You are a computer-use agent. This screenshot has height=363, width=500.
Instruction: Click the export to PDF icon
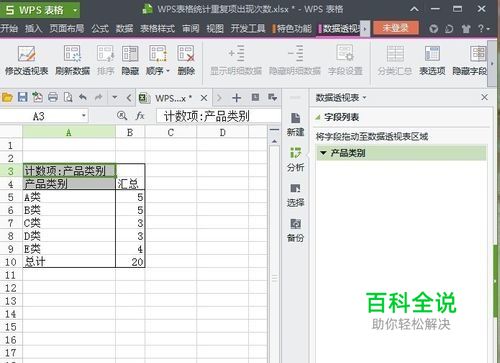37,97
